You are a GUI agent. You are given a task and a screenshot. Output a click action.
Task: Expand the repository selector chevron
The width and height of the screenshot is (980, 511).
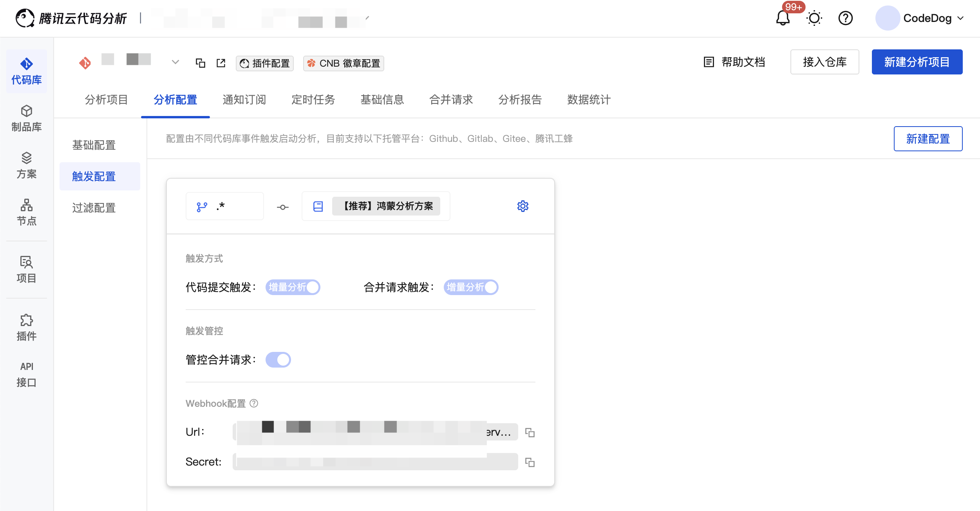click(175, 62)
